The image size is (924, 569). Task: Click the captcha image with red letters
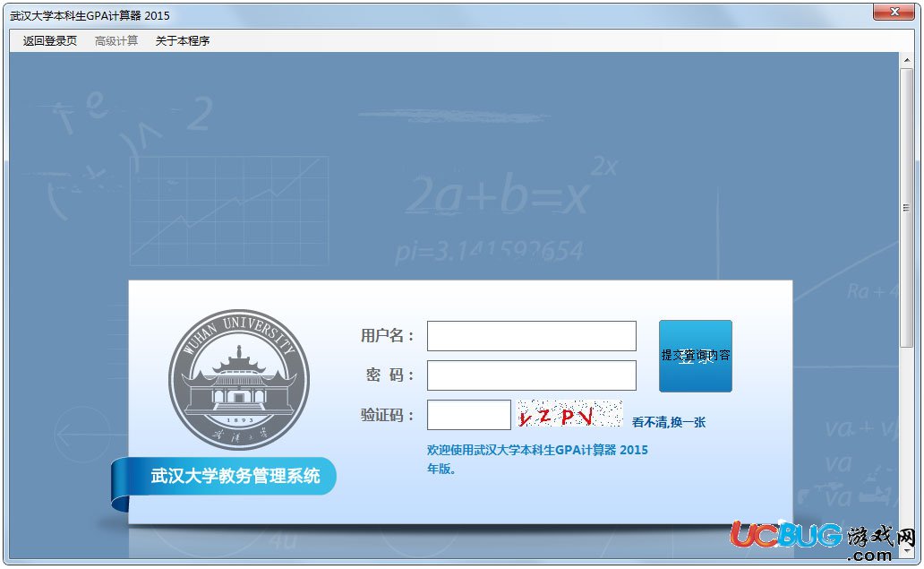569,414
